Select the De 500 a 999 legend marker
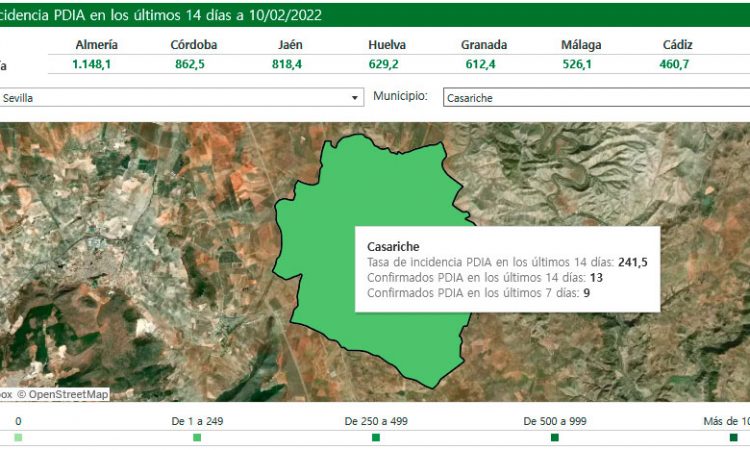The image size is (750, 450). pyautogui.click(x=555, y=438)
